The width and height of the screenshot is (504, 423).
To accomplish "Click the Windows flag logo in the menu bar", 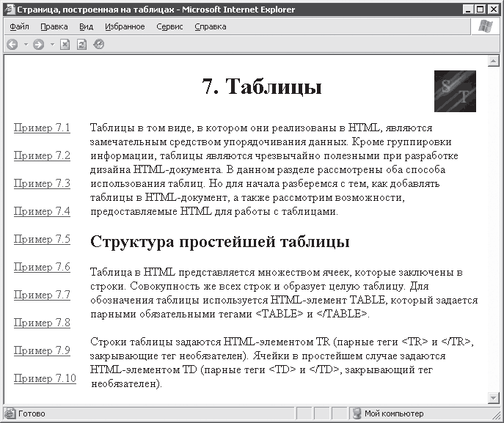I will coord(485,26).
